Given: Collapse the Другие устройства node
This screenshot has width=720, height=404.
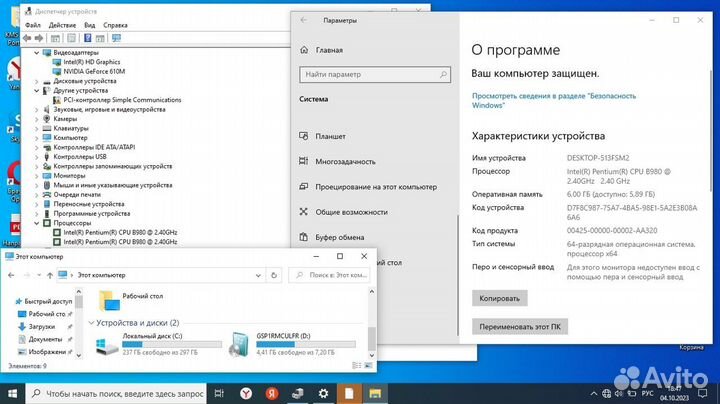Looking at the screenshot, I should tap(37, 91).
